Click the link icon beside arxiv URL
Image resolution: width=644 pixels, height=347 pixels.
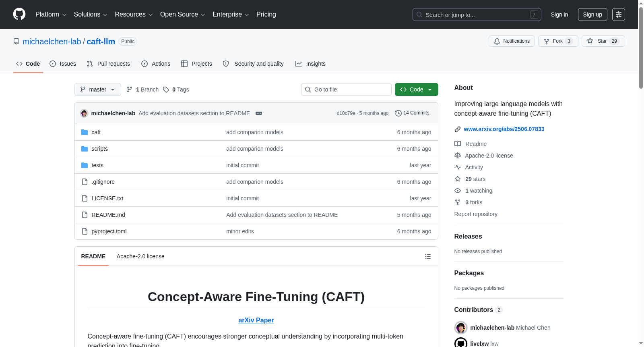click(x=458, y=129)
